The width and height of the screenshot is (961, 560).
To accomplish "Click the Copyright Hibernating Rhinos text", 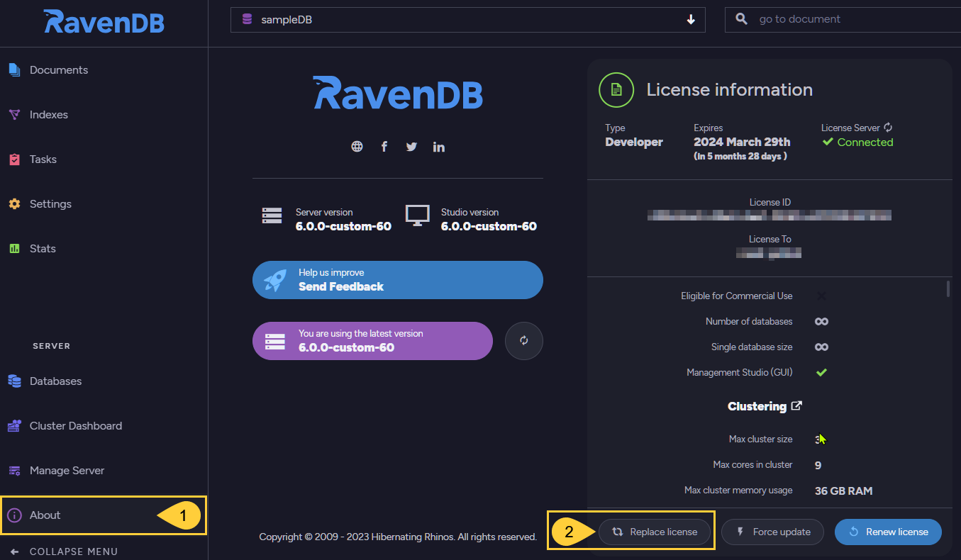I will (398, 537).
